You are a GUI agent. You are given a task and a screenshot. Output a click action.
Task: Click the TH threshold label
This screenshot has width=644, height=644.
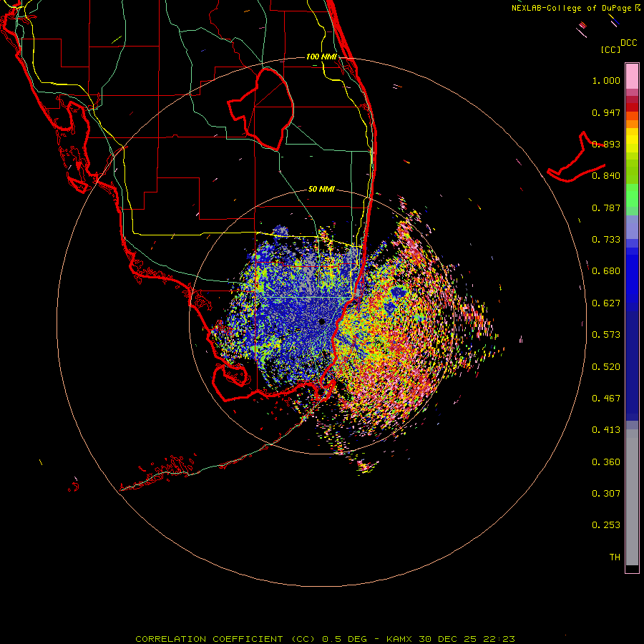click(x=615, y=557)
